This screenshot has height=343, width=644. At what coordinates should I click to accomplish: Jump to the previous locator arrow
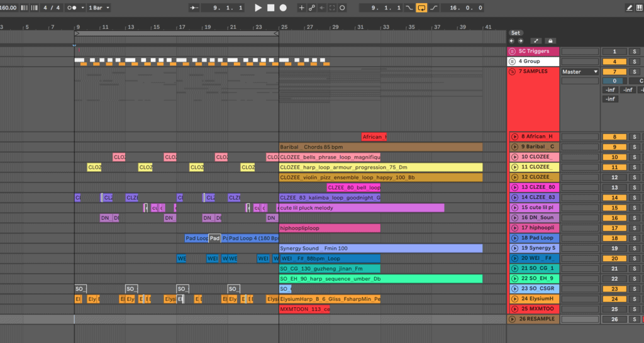point(511,41)
